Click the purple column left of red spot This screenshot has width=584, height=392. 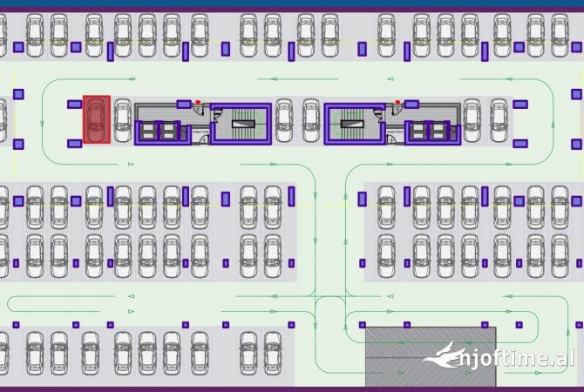point(74,105)
